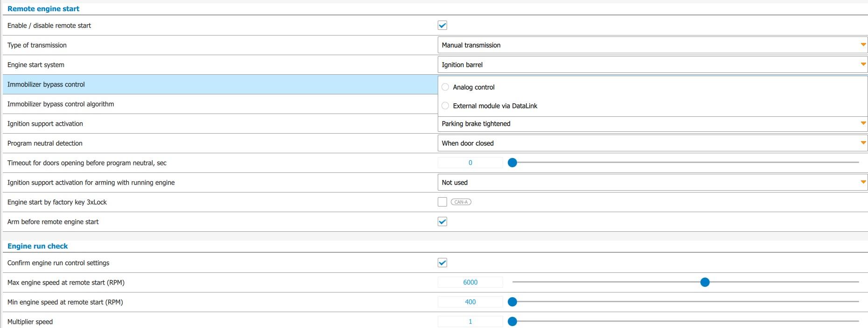Screen dimensions: 868x328
Task: Click the Min engine speed slider handle
Action: tap(512, 302)
